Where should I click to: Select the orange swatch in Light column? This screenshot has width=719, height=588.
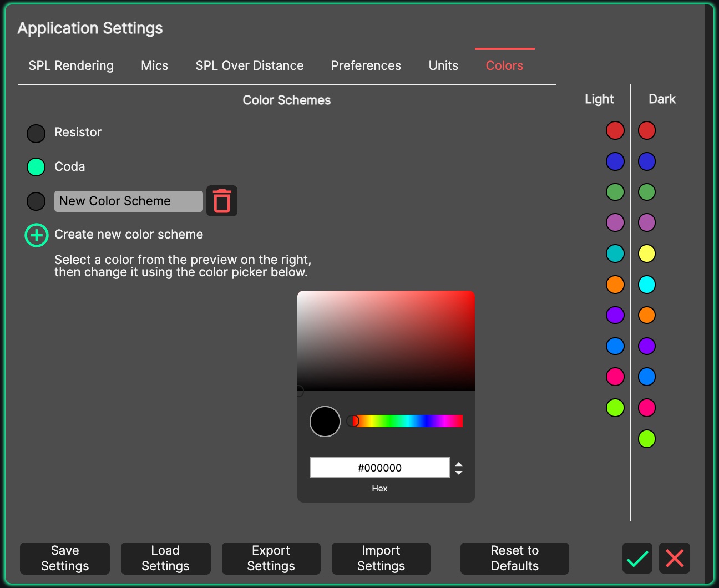tap(615, 285)
